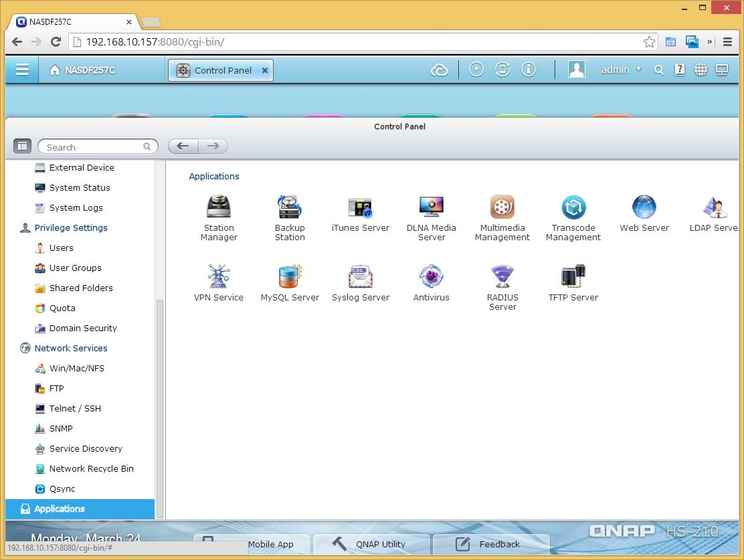The image size is (744, 560).
Task: Open Station Manager application
Action: pos(219,218)
